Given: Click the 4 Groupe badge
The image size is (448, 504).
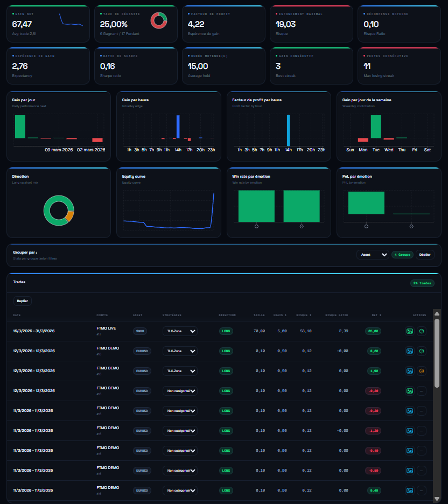Looking at the screenshot, I should (x=402, y=255).
